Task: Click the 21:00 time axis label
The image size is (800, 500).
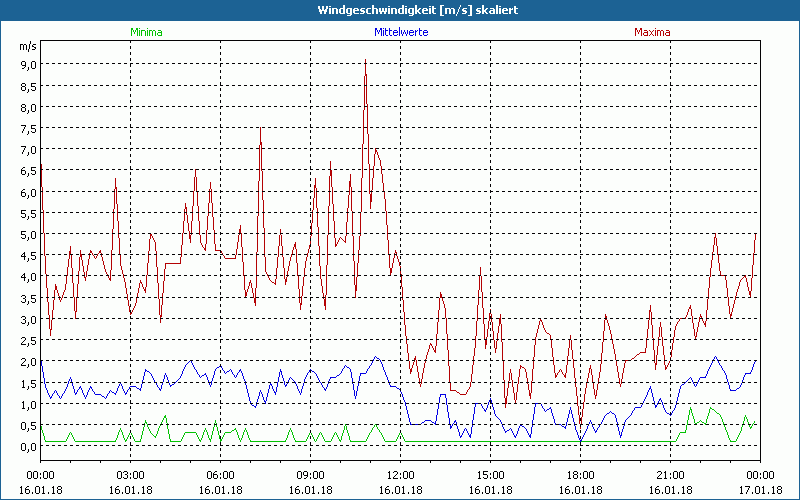Action: click(671, 475)
